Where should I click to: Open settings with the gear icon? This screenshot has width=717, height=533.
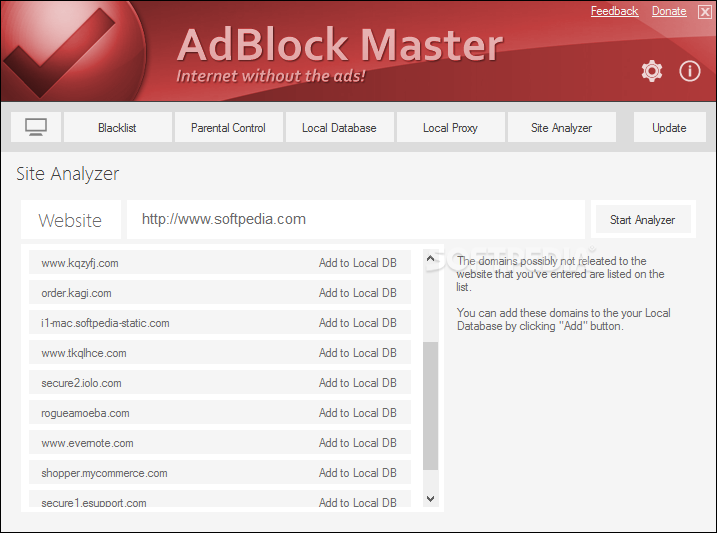(652, 71)
